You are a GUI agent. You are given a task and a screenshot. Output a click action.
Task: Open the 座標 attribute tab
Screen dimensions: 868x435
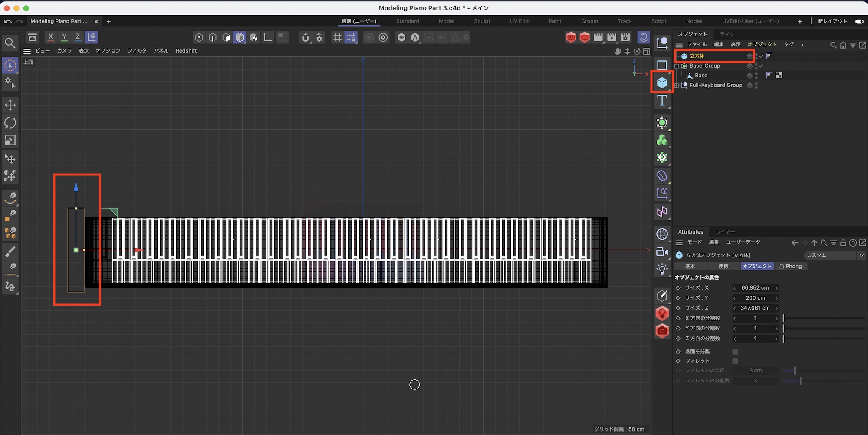click(723, 267)
